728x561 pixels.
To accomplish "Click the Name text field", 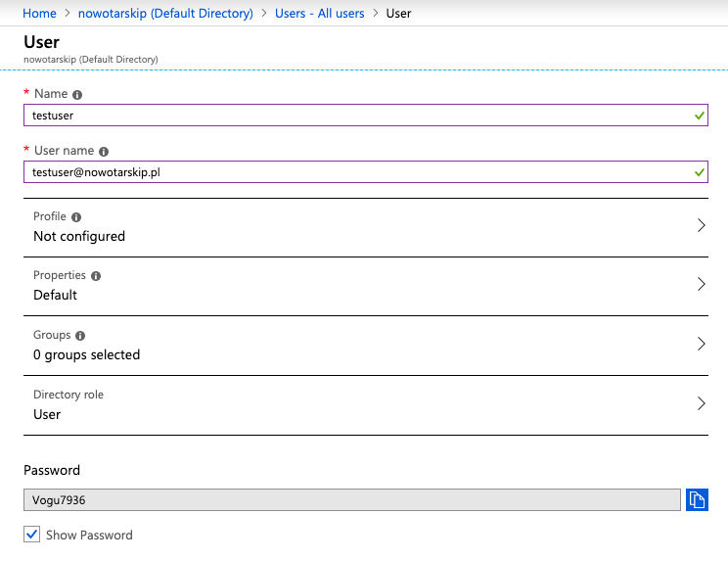I will (352, 116).
